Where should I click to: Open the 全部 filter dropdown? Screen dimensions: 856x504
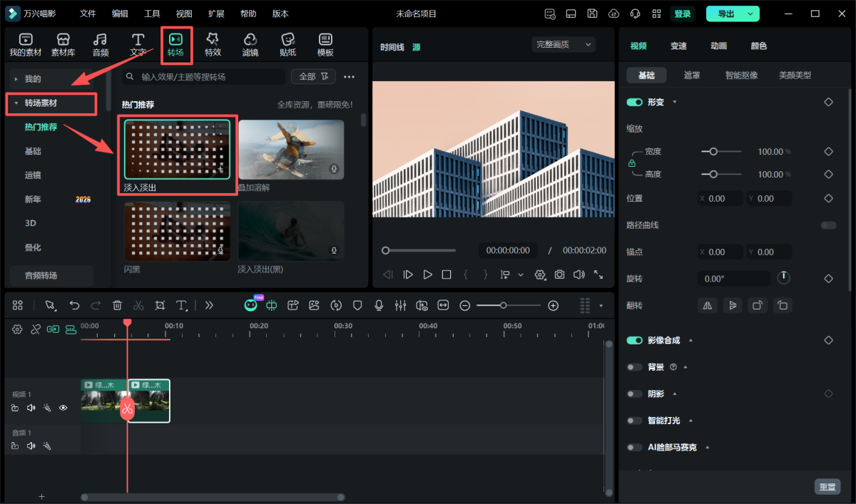(312, 76)
